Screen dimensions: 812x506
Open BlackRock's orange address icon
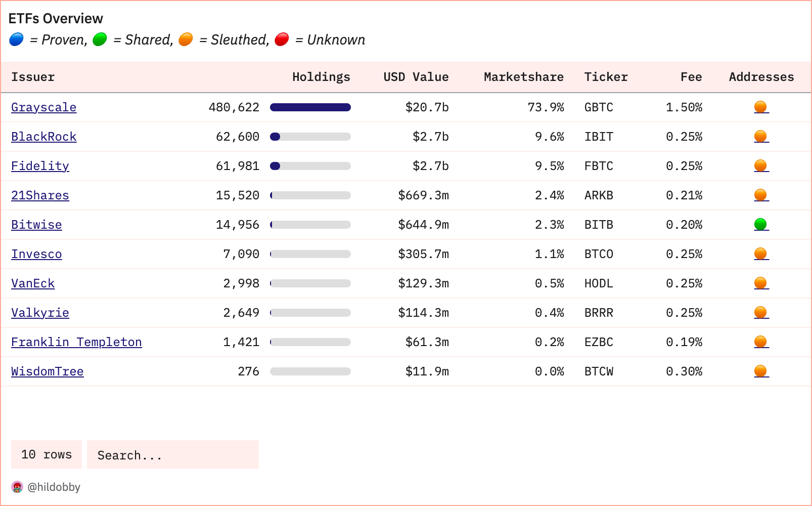(x=761, y=137)
